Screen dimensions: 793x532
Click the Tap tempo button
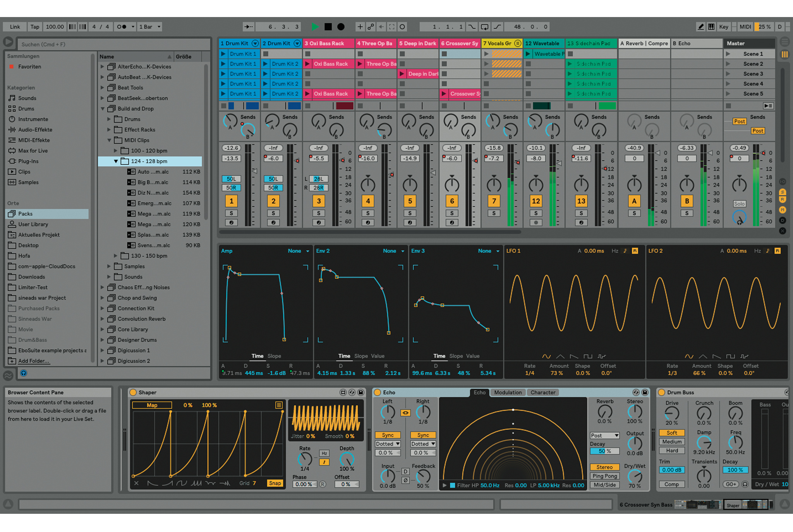click(x=35, y=27)
